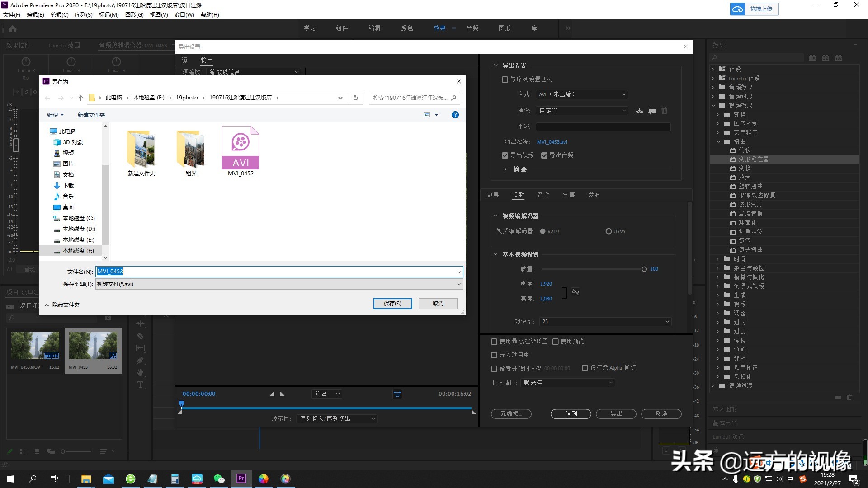Select the Razor tool in timeline toolbar

click(140, 336)
